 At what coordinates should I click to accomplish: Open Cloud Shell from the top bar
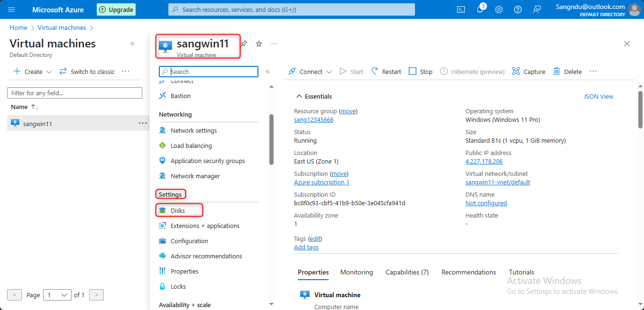point(460,9)
